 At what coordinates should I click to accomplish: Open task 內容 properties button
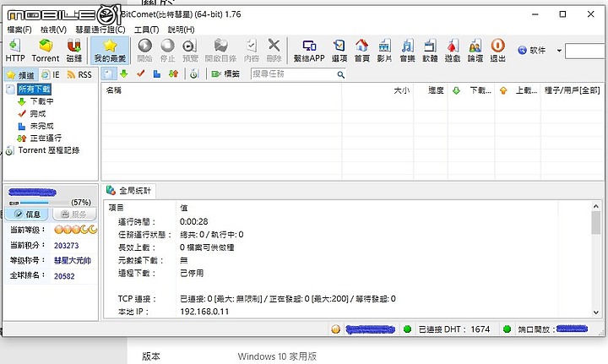(252, 51)
